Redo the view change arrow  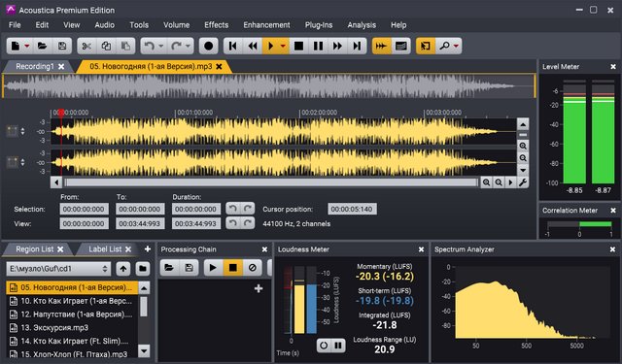[x=248, y=223]
